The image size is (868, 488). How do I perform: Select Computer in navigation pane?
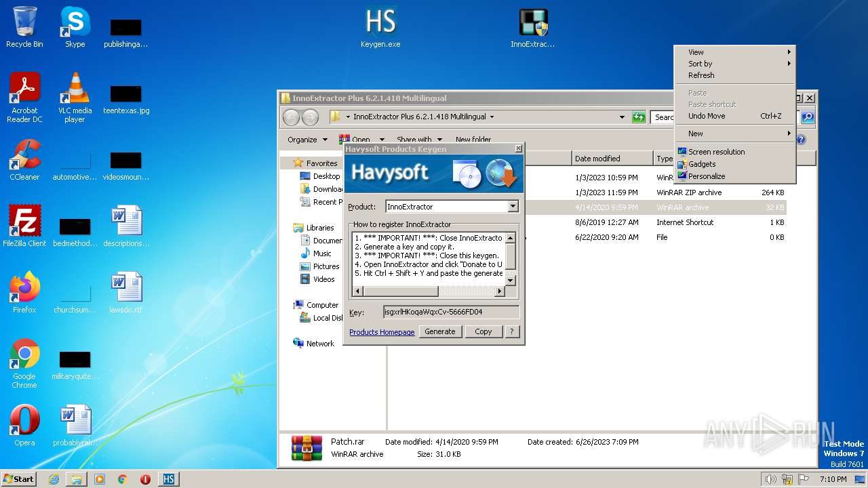coord(322,305)
